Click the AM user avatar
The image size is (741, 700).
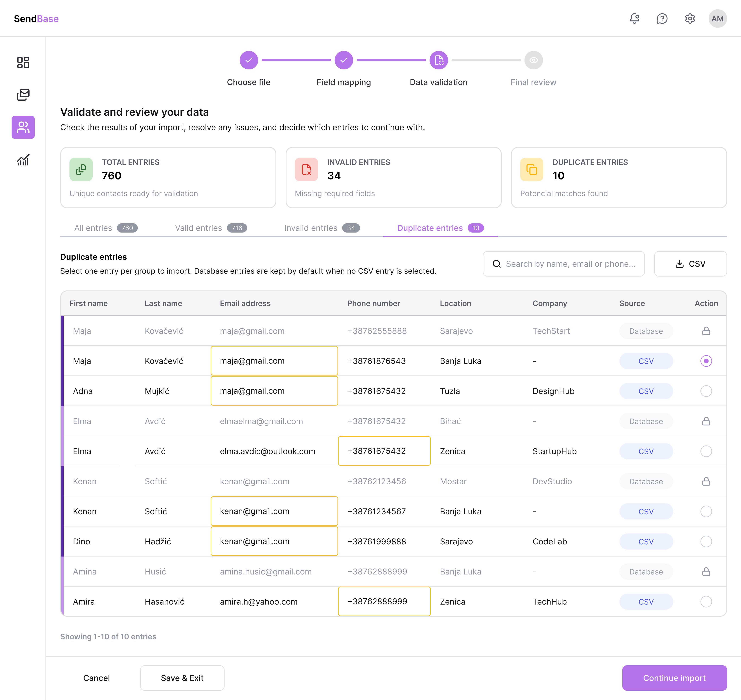[x=717, y=19]
